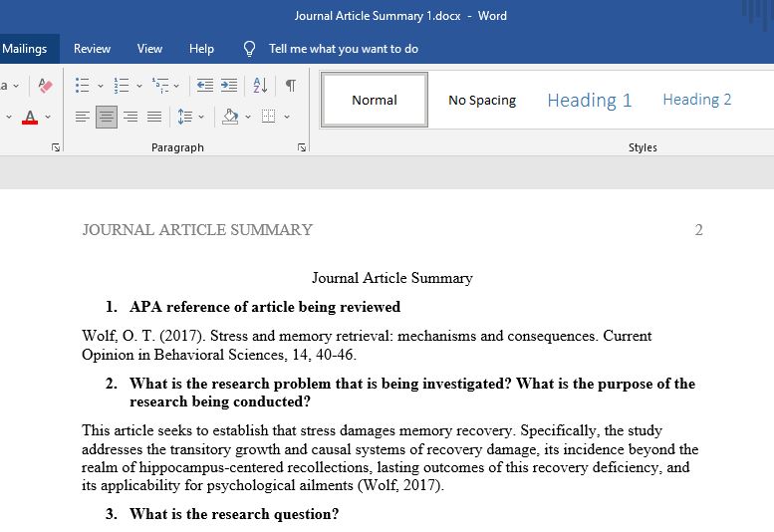Click heading about research problem being investigated
This screenshot has height=532, width=774.
(x=412, y=393)
